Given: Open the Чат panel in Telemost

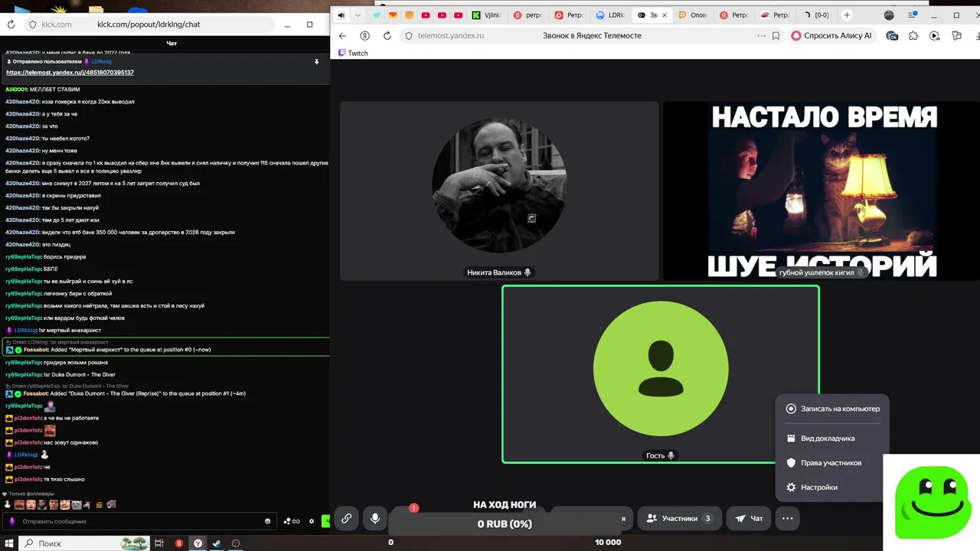Looking at the screenshot, I should click(x=749, y=518).
